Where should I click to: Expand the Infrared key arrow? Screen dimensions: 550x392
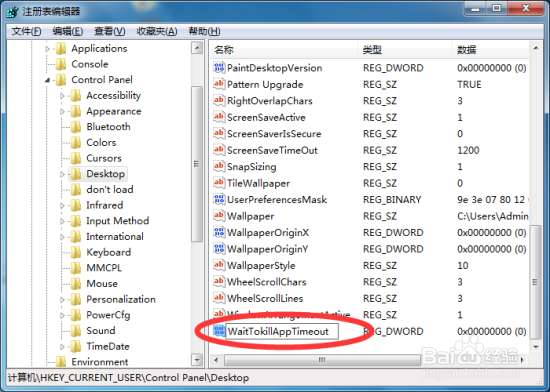62,205
